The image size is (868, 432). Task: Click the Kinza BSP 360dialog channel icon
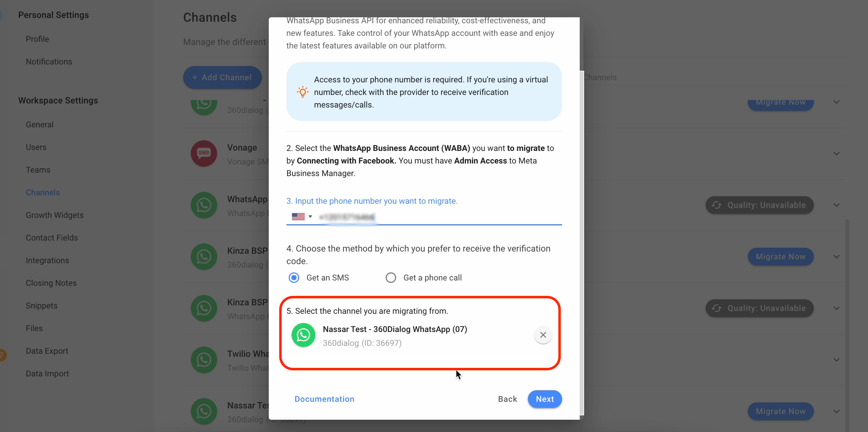[x=204, y=257]
